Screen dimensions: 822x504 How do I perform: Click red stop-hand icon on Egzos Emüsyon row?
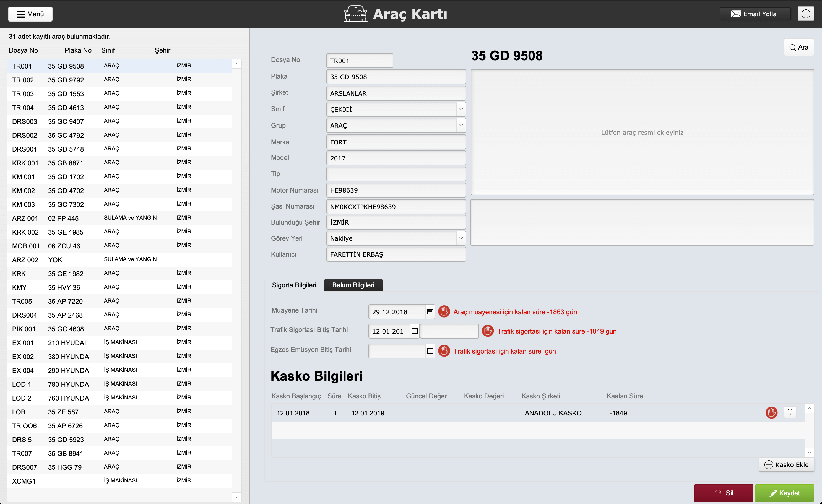[x=444, y=351]
